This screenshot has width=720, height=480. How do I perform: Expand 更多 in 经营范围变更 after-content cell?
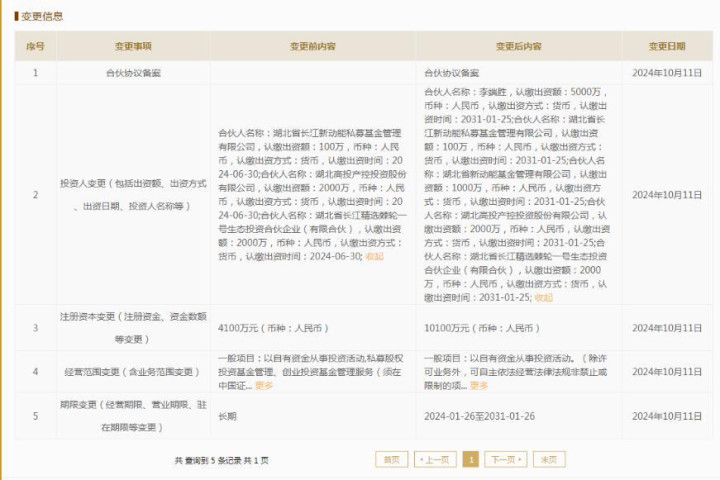click(x=479, y=385)
